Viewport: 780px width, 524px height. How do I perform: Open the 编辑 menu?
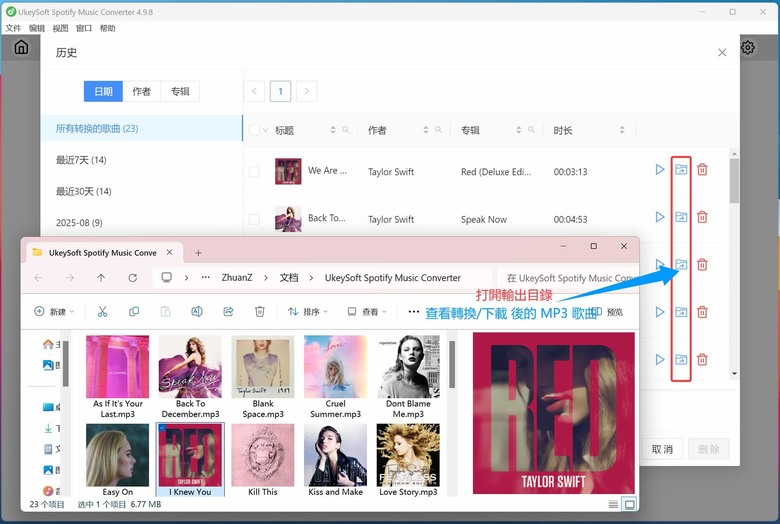click(37, 28)
